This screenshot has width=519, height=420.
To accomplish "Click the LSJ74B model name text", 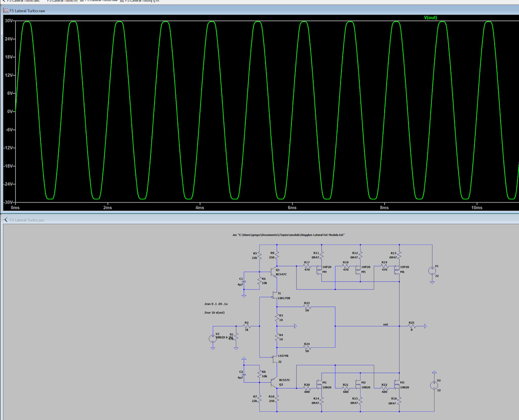I will tap(283, 356).
